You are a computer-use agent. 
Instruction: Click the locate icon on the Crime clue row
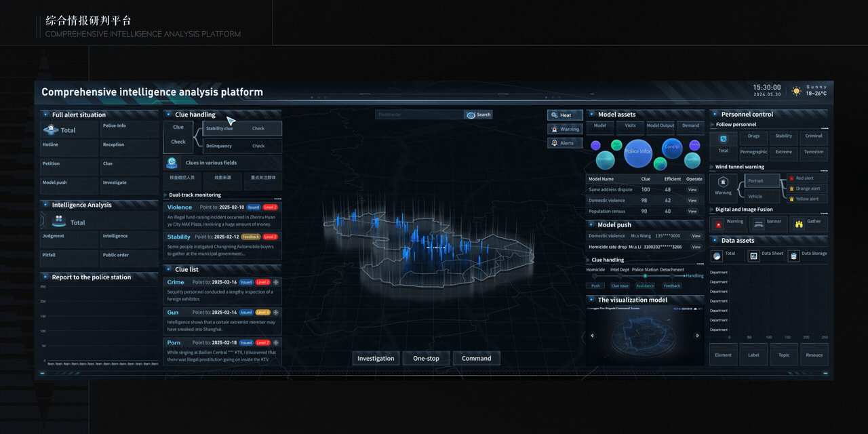276,282
